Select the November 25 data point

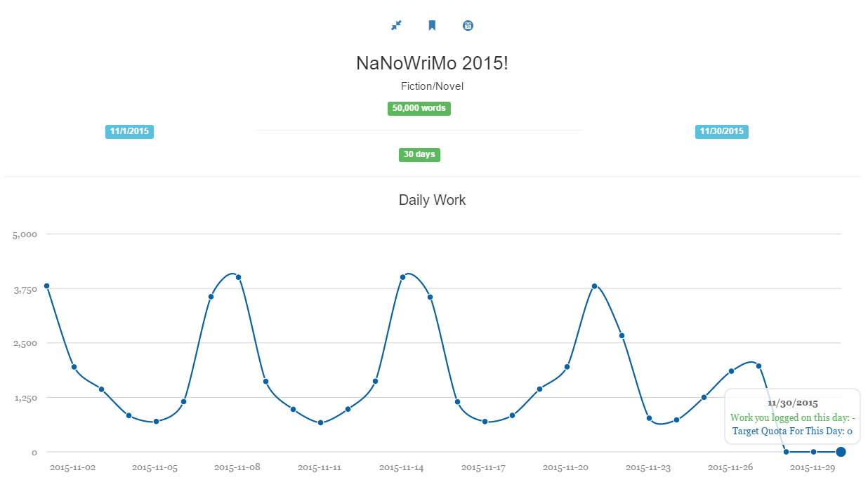pos(704,398)
